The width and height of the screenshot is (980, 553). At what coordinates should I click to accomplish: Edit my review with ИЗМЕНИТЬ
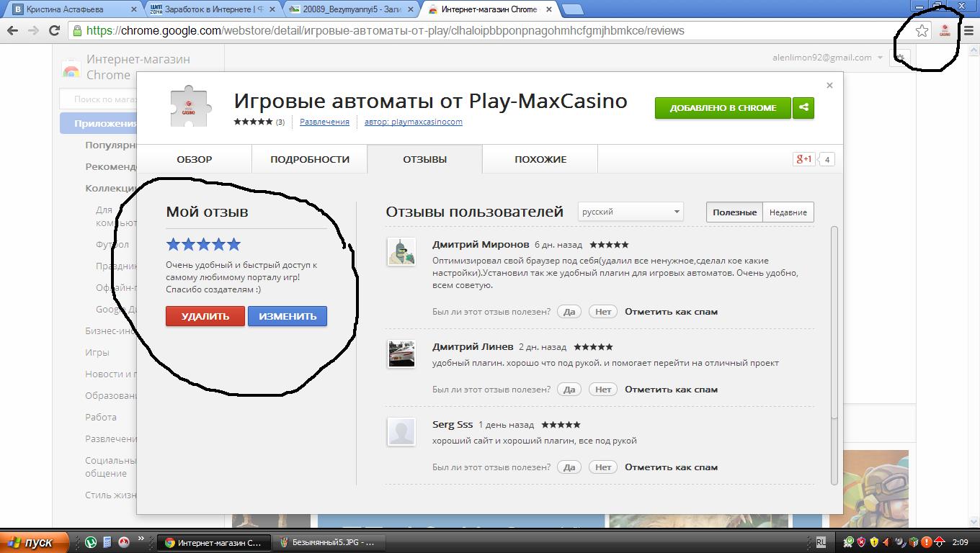288,316
